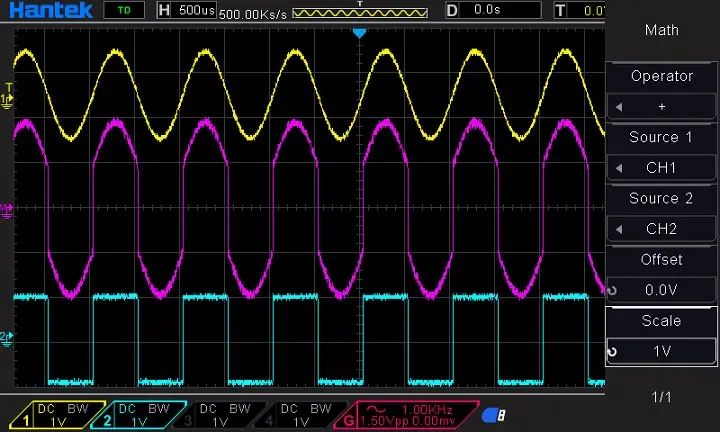Viewport: 720px width, 432px height.
Task: Click the blue trigger position marker
Action: pos(360,33)
